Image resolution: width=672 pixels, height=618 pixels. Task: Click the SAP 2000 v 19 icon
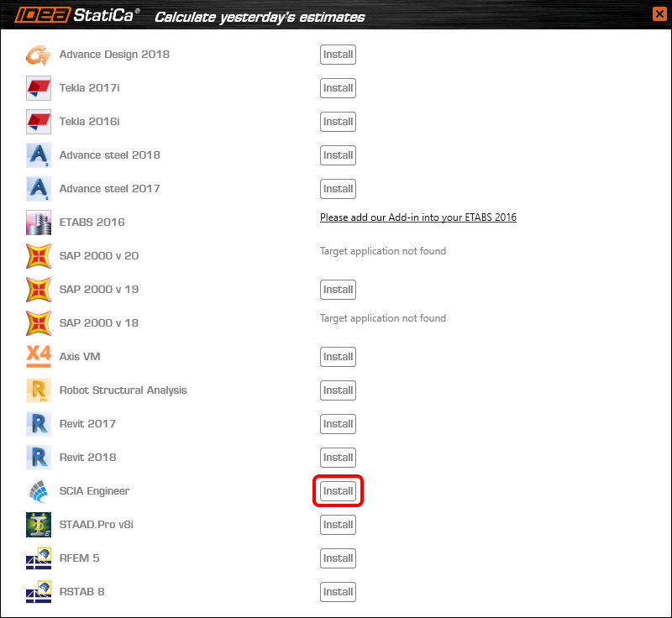(x=38, y=290)
